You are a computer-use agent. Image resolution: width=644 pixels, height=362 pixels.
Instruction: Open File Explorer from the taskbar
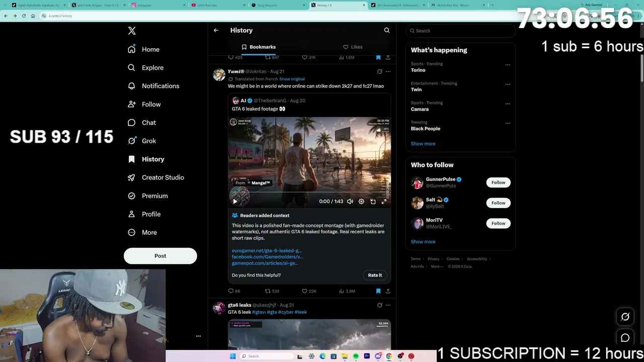345,356
